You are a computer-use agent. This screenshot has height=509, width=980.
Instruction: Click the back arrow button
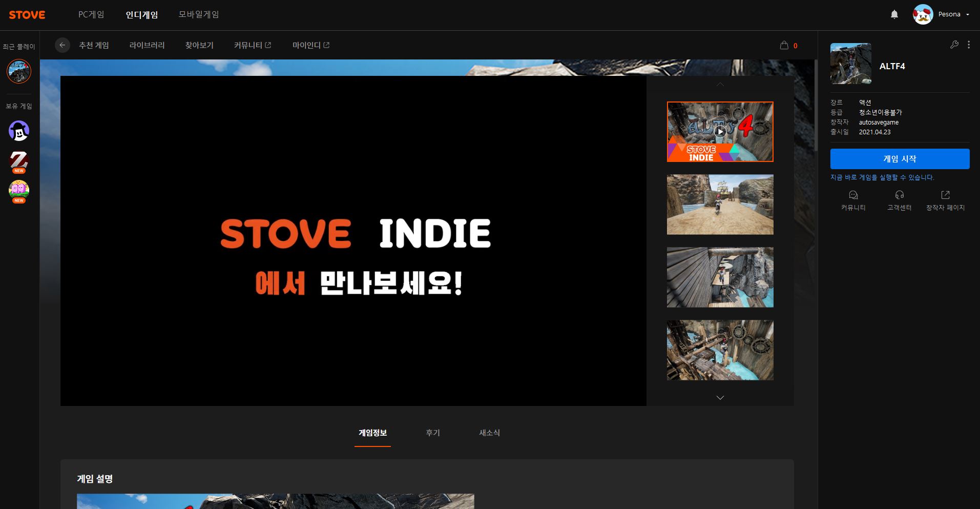pyautogui.click(x=62, y=45)
